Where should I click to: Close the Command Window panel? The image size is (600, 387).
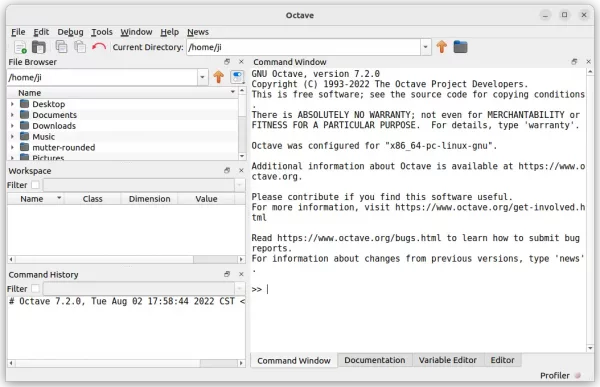589,62
